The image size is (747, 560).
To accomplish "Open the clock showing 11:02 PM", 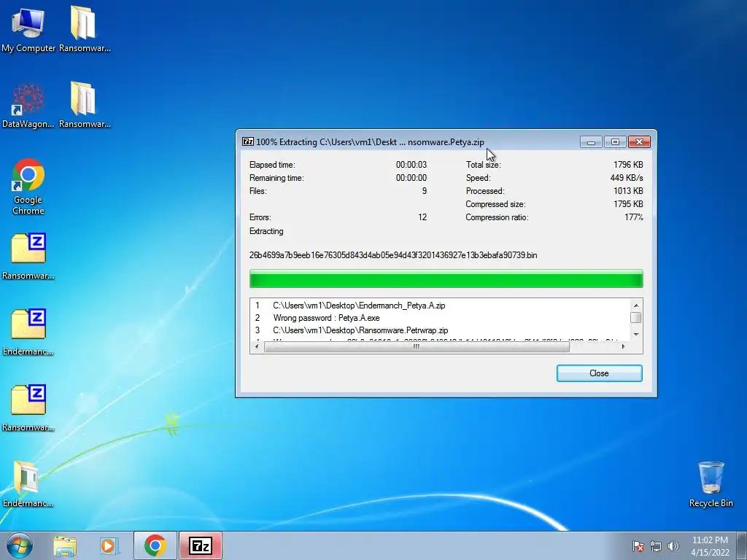I will pyautogui.click(x=710, y=540).
